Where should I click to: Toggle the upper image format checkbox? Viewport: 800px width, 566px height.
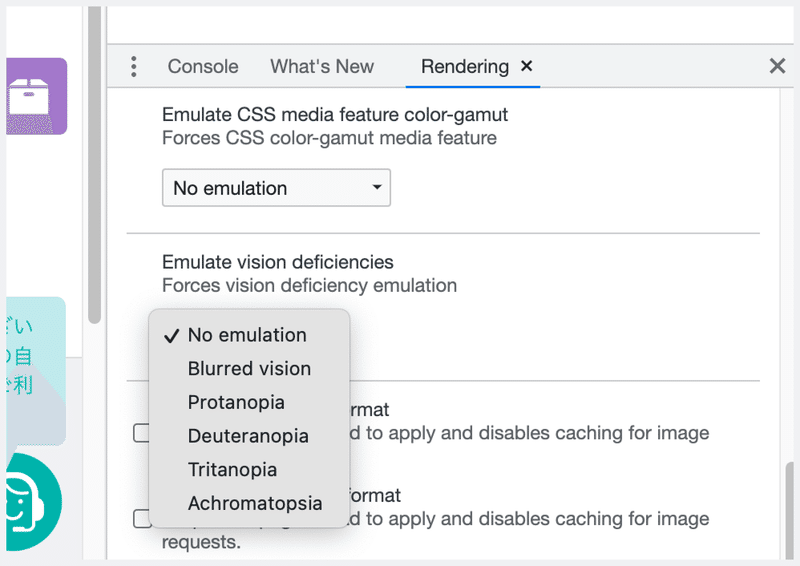[142, 432]
